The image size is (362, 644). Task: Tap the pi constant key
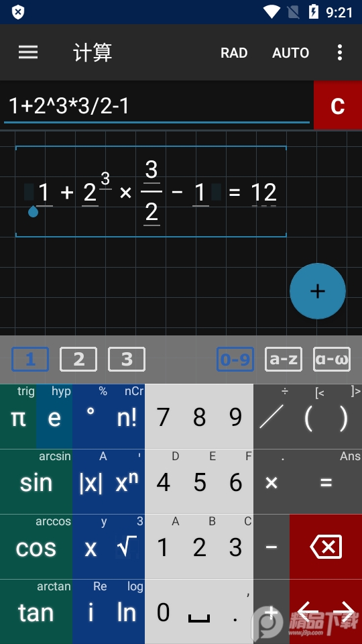18,417
